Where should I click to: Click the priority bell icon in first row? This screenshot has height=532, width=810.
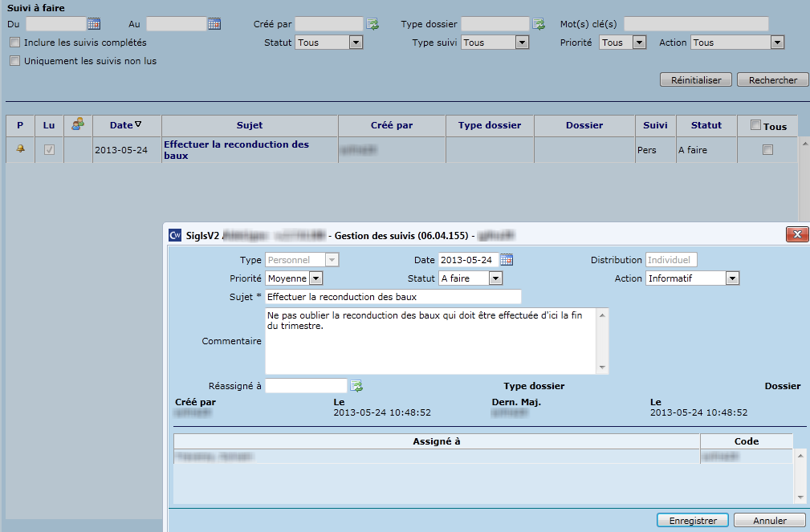20,149
